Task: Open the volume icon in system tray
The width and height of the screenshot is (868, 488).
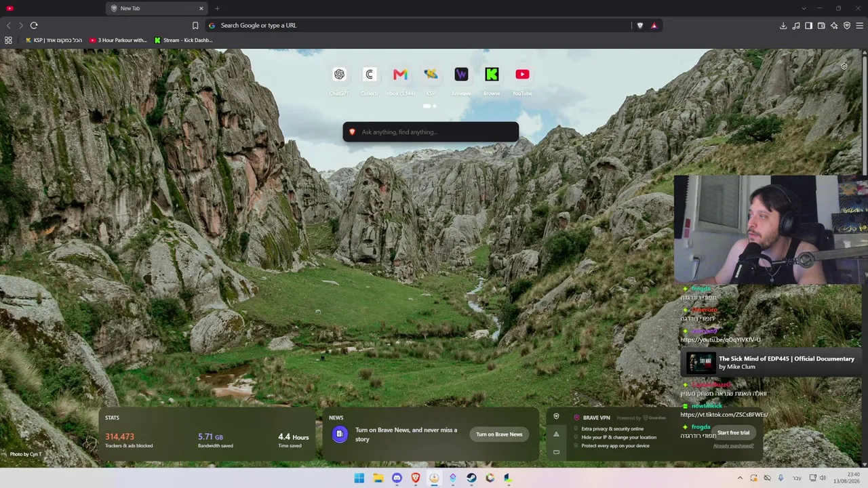Action: [823, 479]
